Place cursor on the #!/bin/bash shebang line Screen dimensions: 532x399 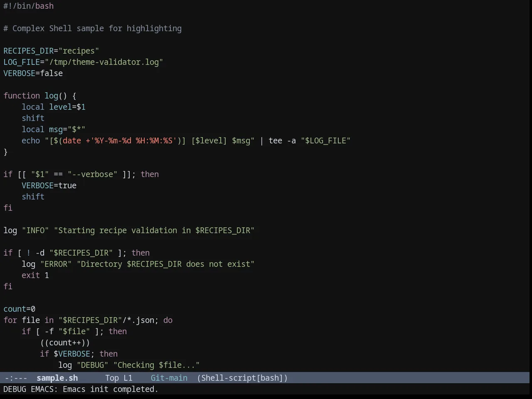[29, 6]
